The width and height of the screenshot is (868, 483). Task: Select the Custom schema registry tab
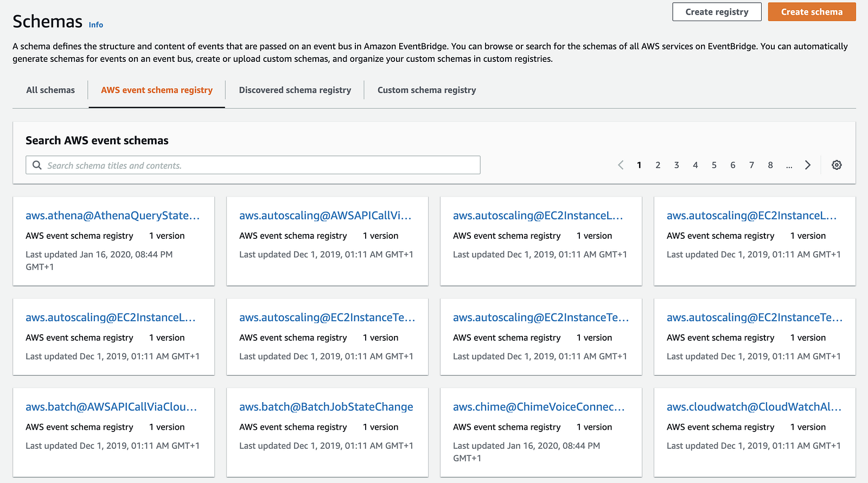point(426,90)
